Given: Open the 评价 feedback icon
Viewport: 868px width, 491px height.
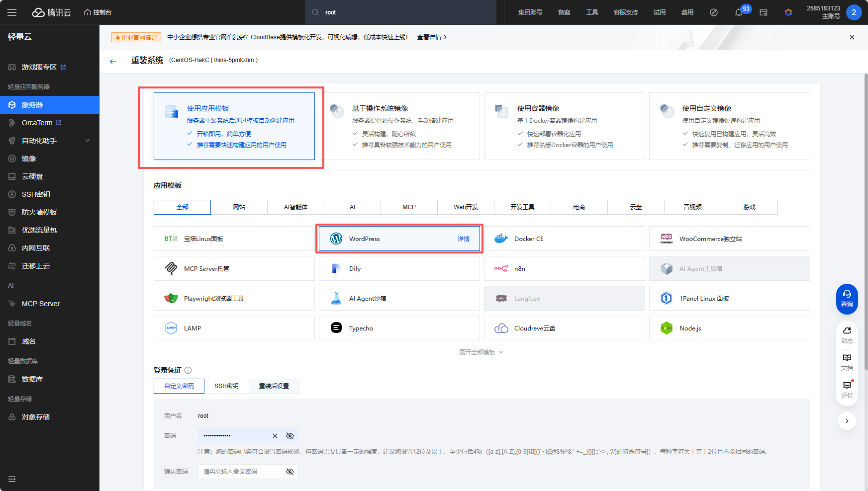Looking at the screenshot, I should point(847,390).
